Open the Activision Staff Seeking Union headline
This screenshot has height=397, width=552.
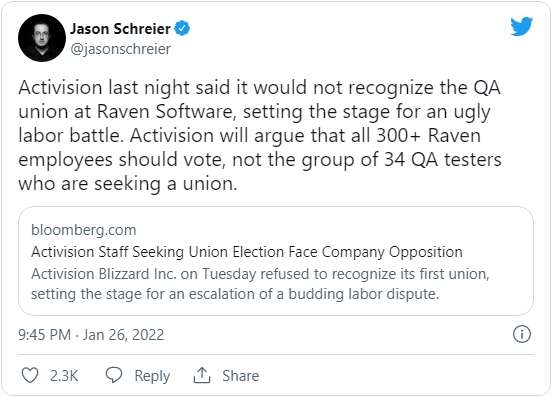coord(247,252)
